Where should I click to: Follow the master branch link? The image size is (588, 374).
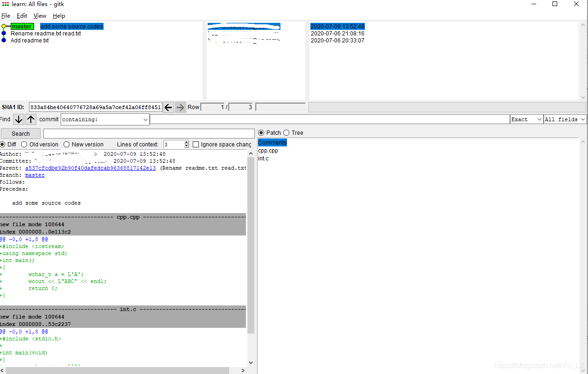(35, 175)
